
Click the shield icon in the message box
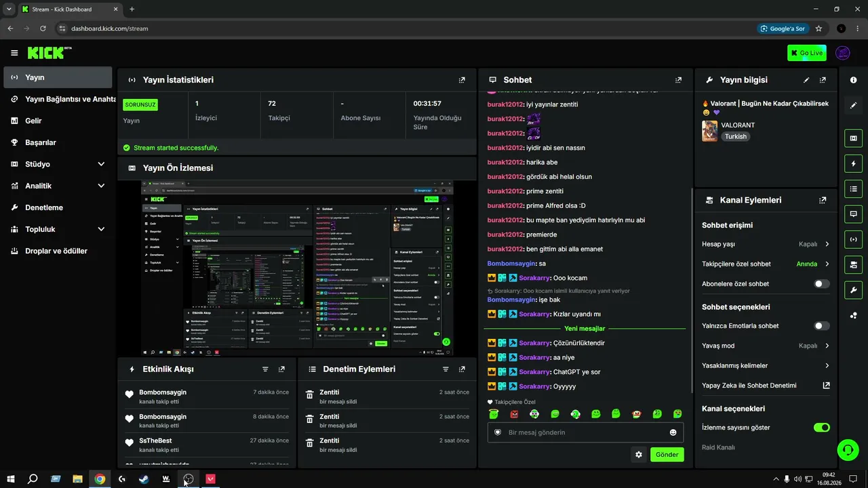point(497,432)
